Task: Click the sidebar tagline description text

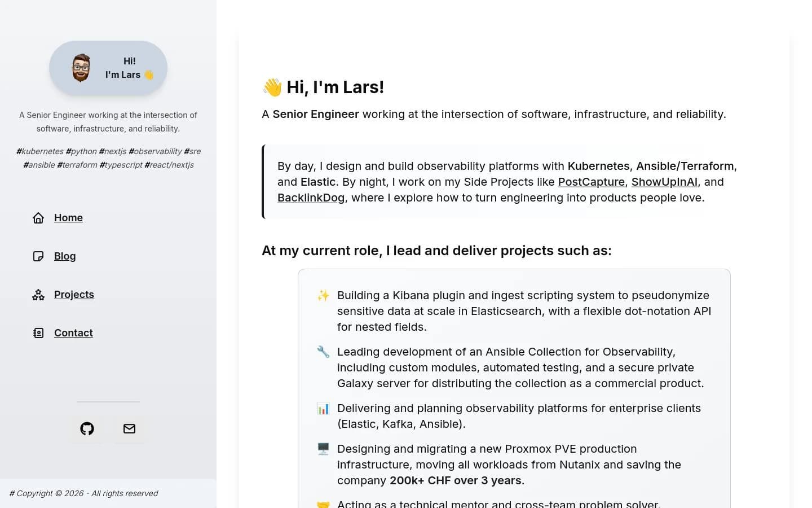Action: point(108,122)
